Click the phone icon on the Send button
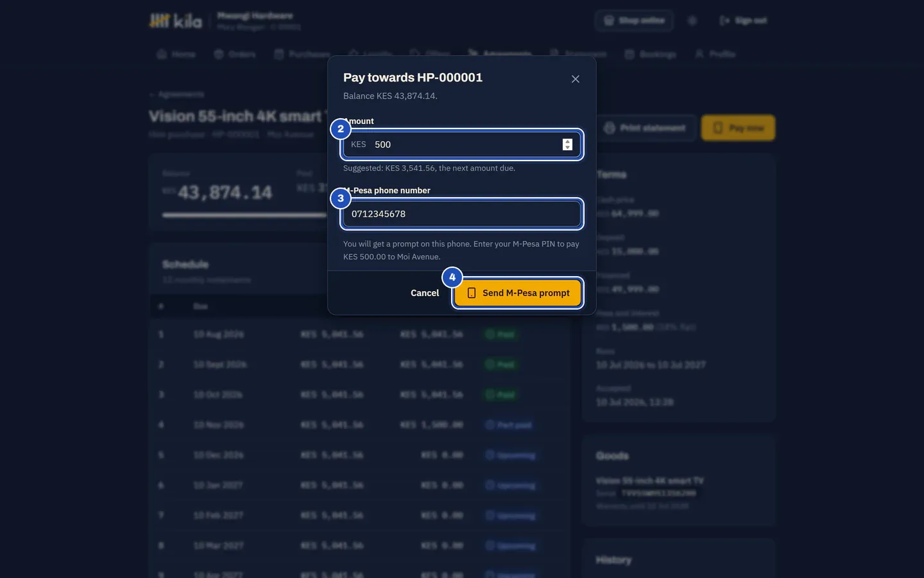924x578 pixels. coord(472,293)
